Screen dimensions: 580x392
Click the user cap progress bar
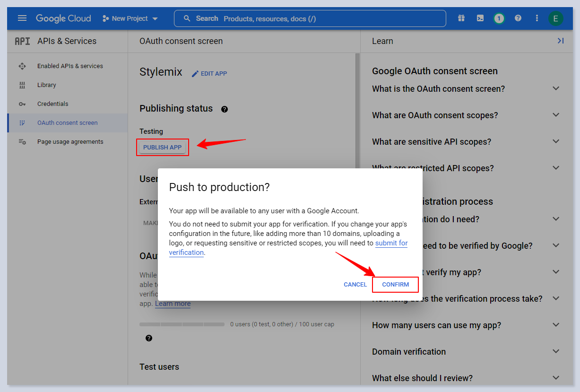(x=182, y=324)
